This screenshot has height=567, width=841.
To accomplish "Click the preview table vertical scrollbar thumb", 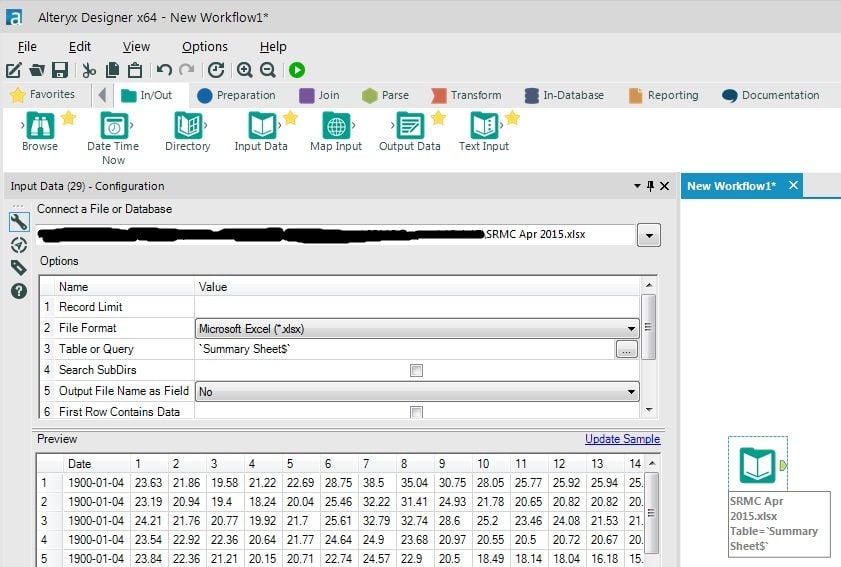I will pos(652,513).
